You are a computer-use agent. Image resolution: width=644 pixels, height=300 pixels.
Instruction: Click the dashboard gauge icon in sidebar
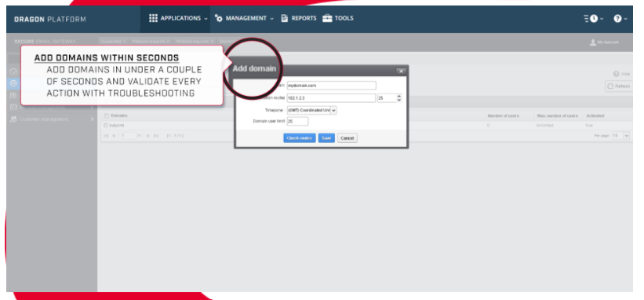(x=13, y=72)
